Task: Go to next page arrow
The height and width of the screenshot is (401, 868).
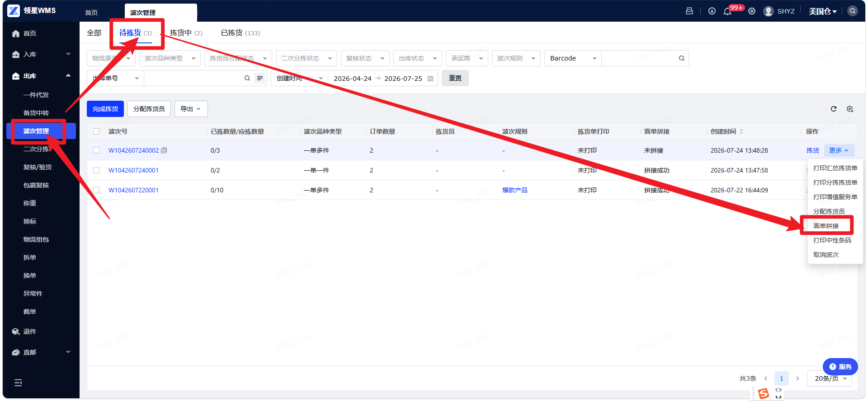Action: (797, 378)
